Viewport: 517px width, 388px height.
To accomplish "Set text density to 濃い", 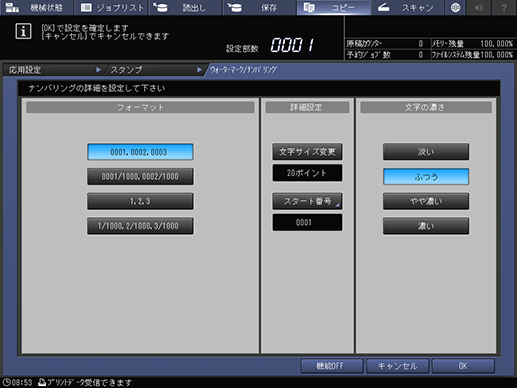I will pos(426,226).
